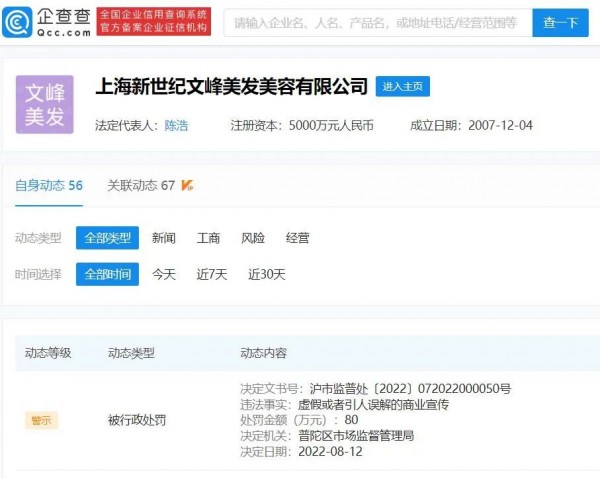Click the establishment date 2007-12-04
The image size is (600, 479).
(x=501, y=125)
